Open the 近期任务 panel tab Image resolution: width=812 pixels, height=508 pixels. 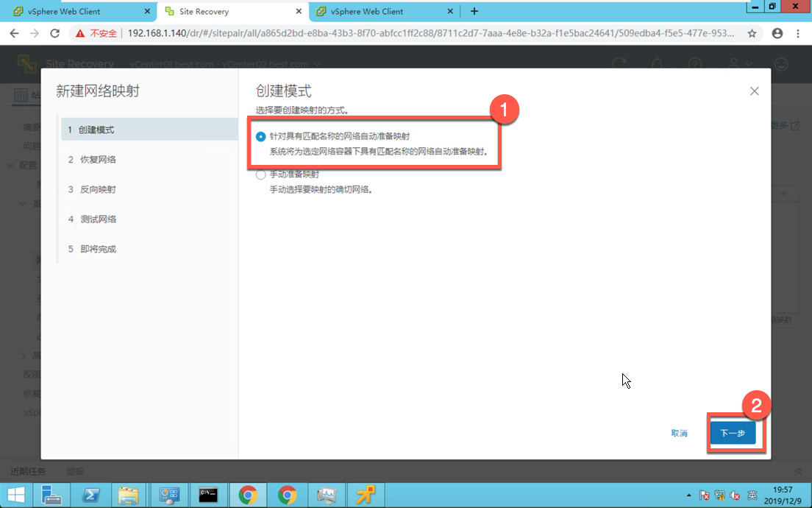tap(28, 471)
